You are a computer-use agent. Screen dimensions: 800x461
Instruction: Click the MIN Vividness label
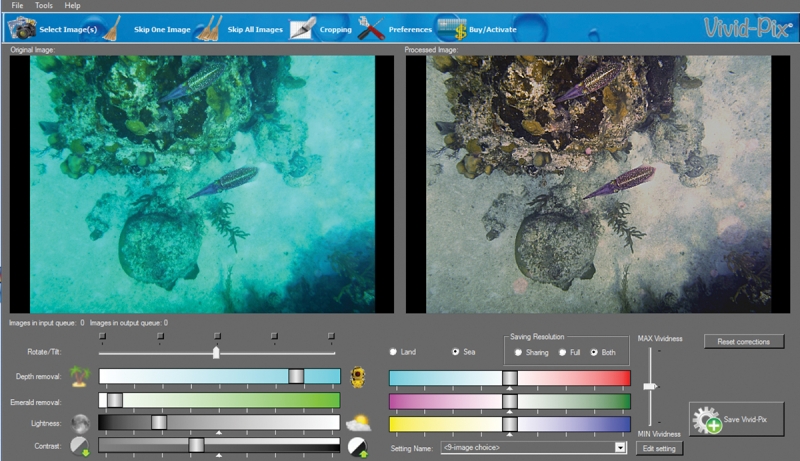click(659, 434)
